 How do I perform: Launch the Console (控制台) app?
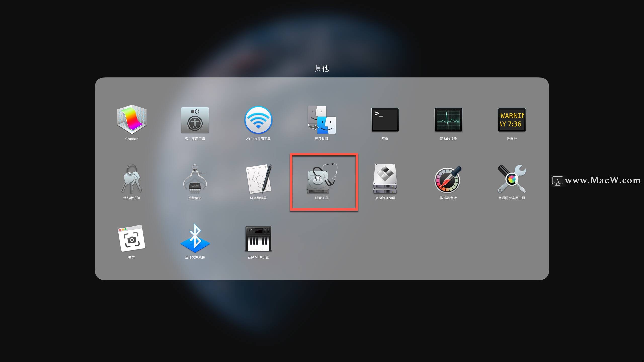pos(512,120)
